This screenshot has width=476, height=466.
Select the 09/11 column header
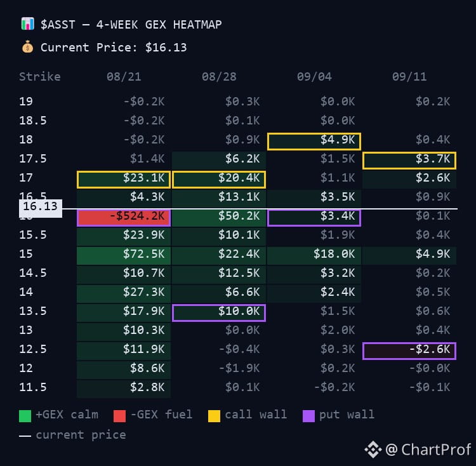pos(409,77)
